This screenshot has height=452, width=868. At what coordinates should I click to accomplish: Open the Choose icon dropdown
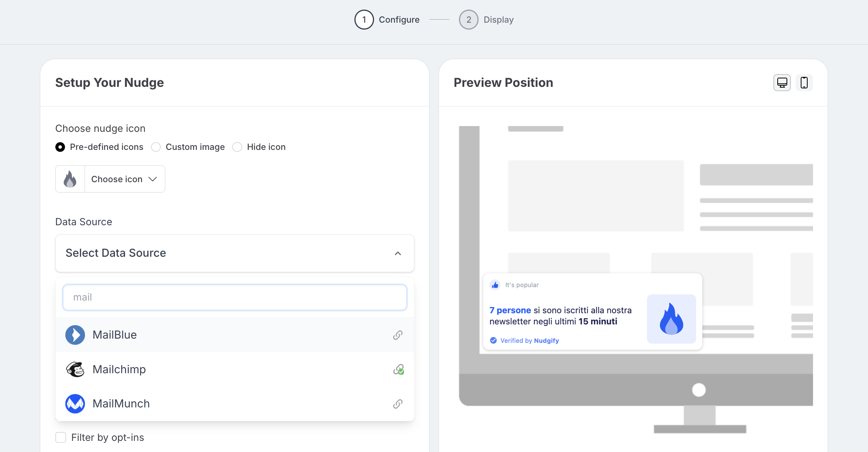124,179
